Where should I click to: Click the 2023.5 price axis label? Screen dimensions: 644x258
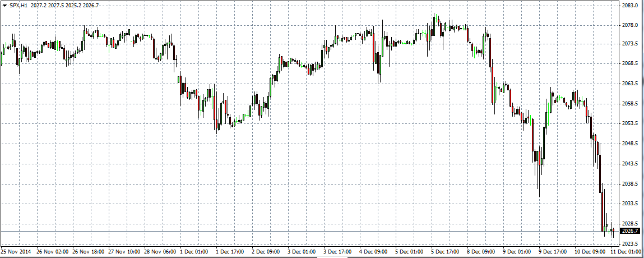630,244
